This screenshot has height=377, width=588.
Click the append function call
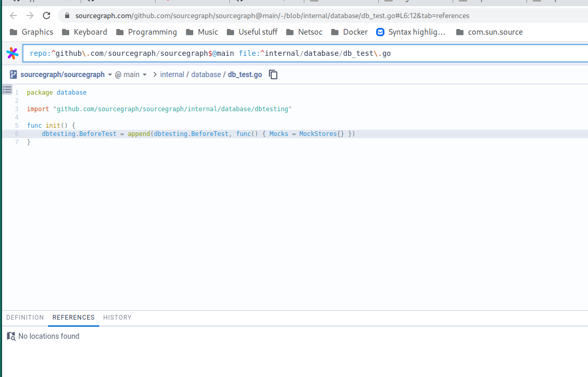[x=139, y=134]
